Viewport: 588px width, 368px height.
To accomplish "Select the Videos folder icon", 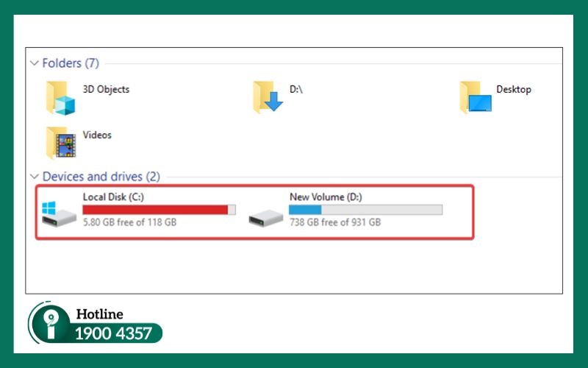I will point(60,142).
